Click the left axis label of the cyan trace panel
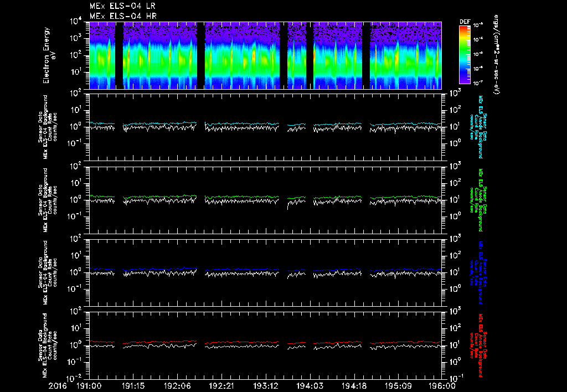 tap(48, 127)
